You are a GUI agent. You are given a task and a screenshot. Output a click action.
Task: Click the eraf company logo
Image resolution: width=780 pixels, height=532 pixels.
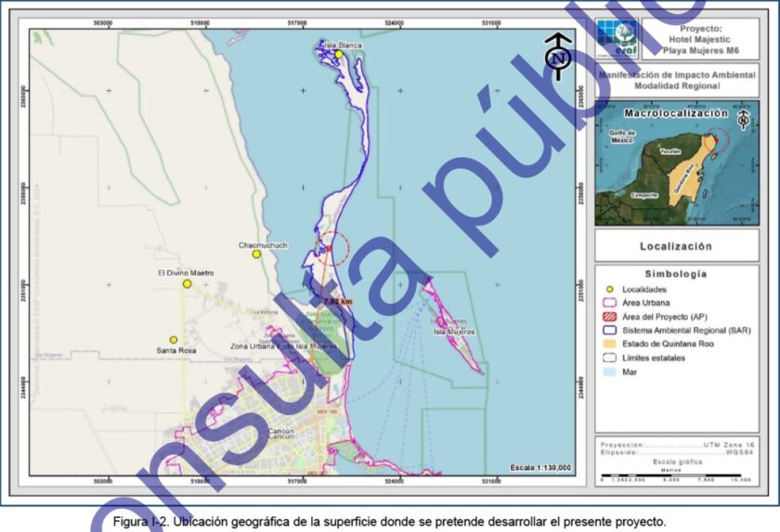point(617,40)
